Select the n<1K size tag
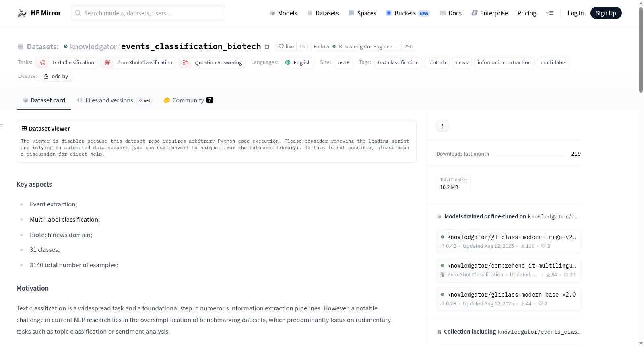This screenshot has width=644, height=347. tap(344, 62)
